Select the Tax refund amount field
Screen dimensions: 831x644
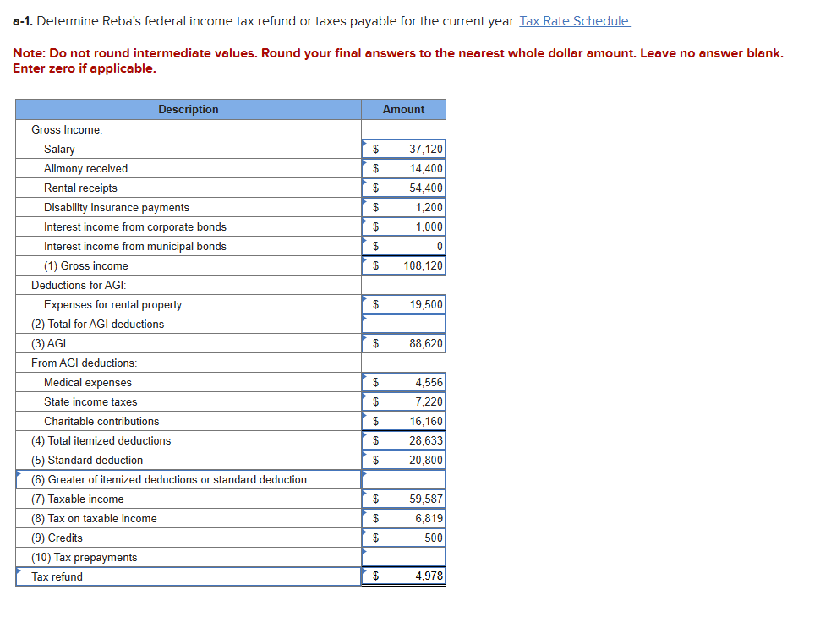coord(403,576)
